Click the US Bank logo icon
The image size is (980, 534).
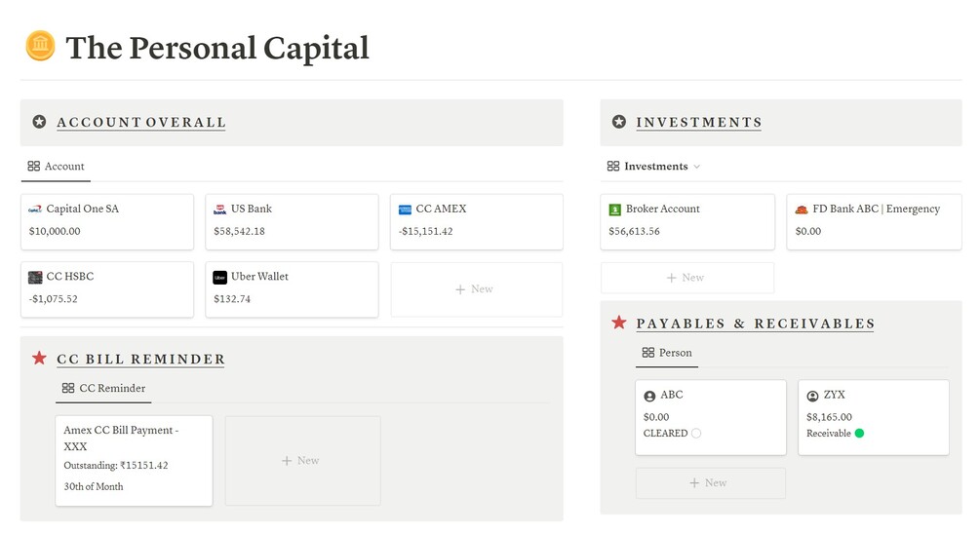point(220,209)
